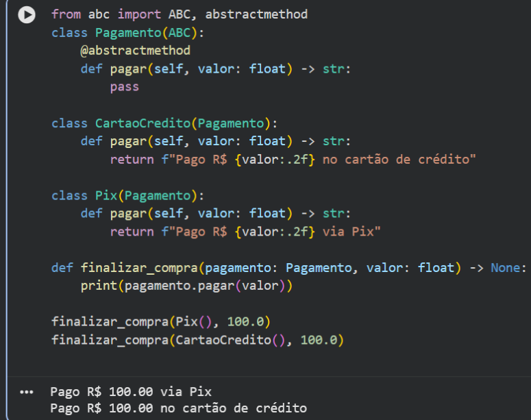Click the finalizar_compra(CartaoCredito(), 100.0) call

[x=197, y=340]
